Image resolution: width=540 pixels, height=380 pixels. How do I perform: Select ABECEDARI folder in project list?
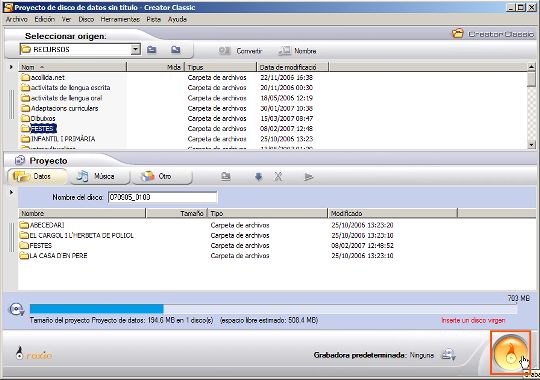pos(42,225)
